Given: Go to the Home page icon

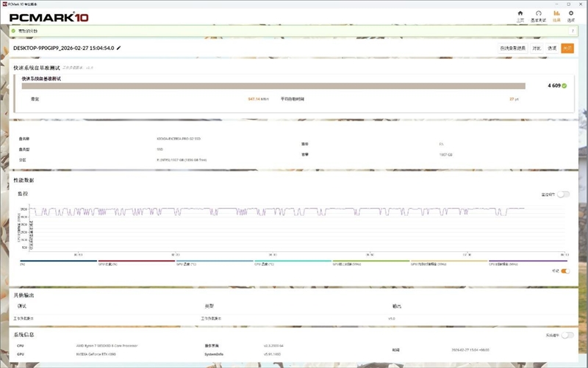Looking at the screenshot, I should point(520,13).
